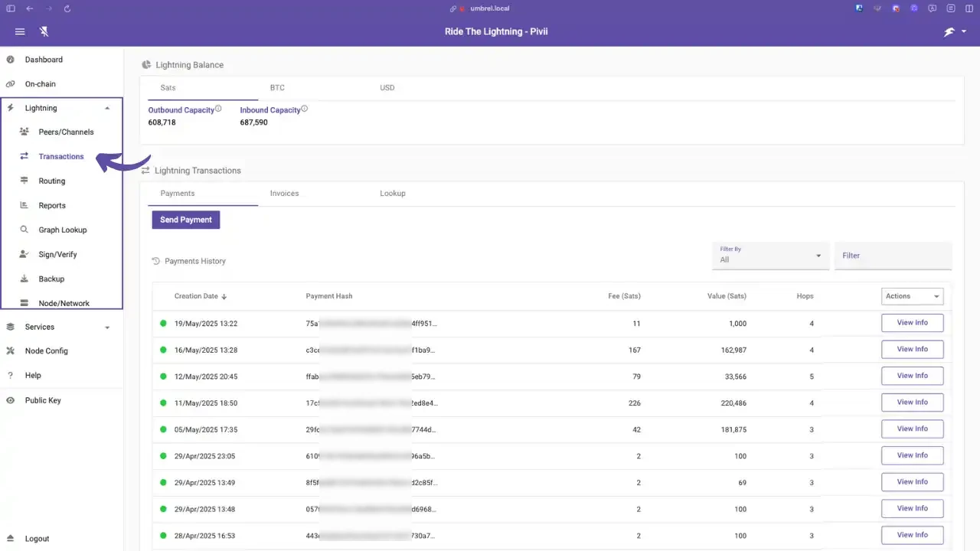Open Peers/Channels page
The height and width of the screenshot is (551, 980).
[x=66, y=132]
